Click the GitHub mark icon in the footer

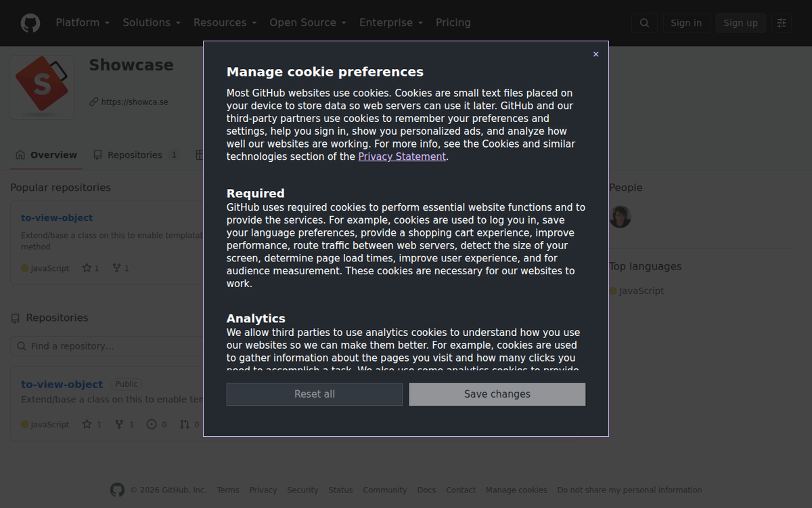117,490
